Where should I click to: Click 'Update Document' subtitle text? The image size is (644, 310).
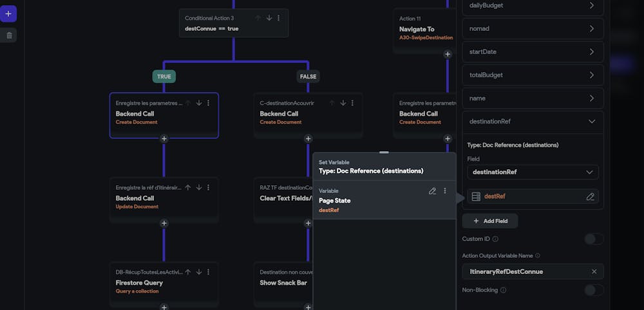pyautogui.click(x=137, y=206)
